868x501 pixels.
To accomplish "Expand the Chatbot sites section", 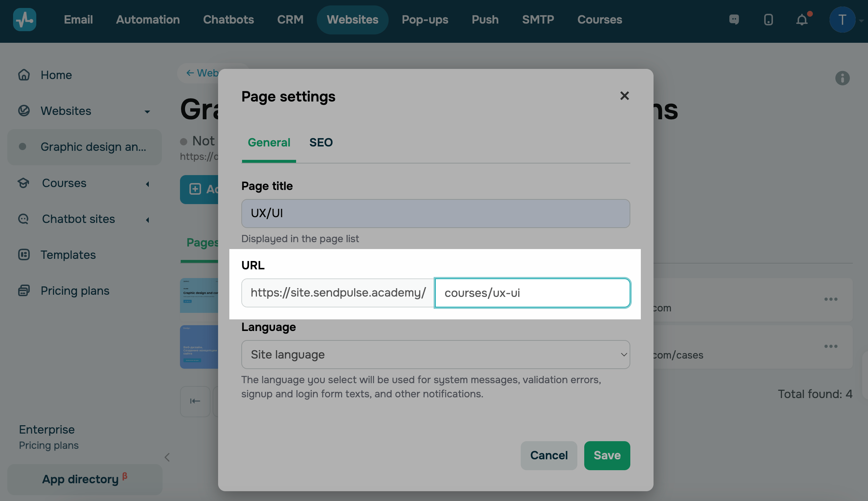I will [147, 220].
